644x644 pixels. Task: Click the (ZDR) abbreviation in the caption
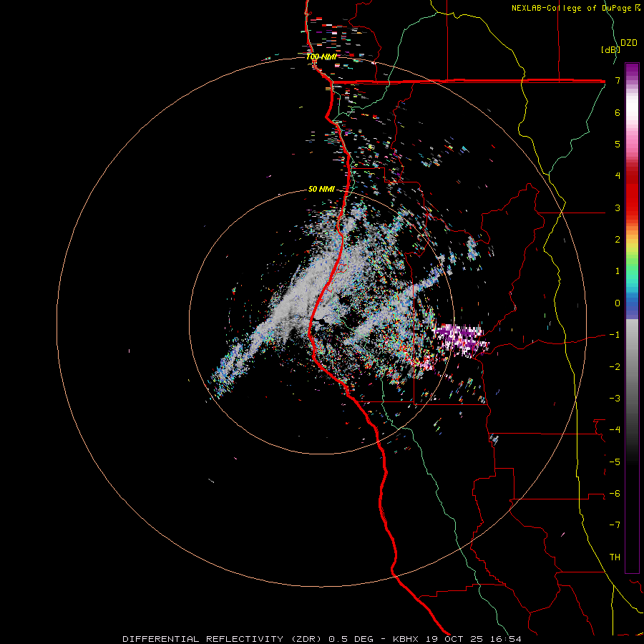[x=306, y=639]
